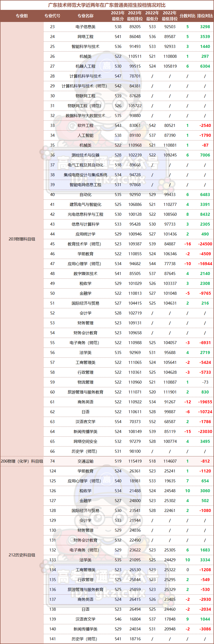Click major code 134
The height and width of the screenshot is (644, 214).
point(52,570)
